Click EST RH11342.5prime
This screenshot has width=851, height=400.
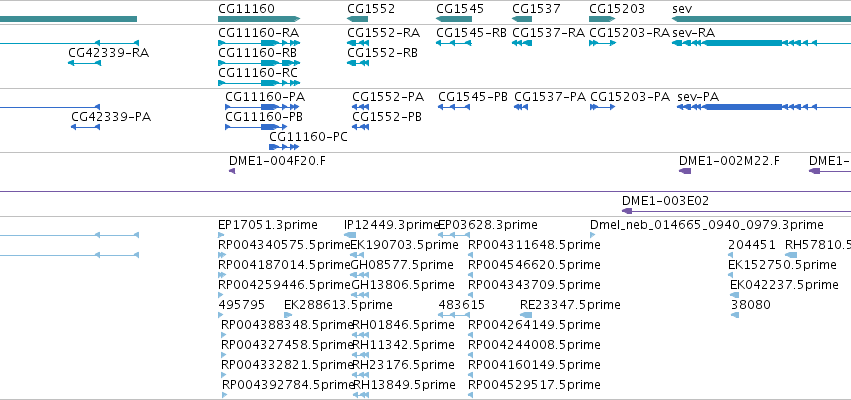[x=360, y=355]
